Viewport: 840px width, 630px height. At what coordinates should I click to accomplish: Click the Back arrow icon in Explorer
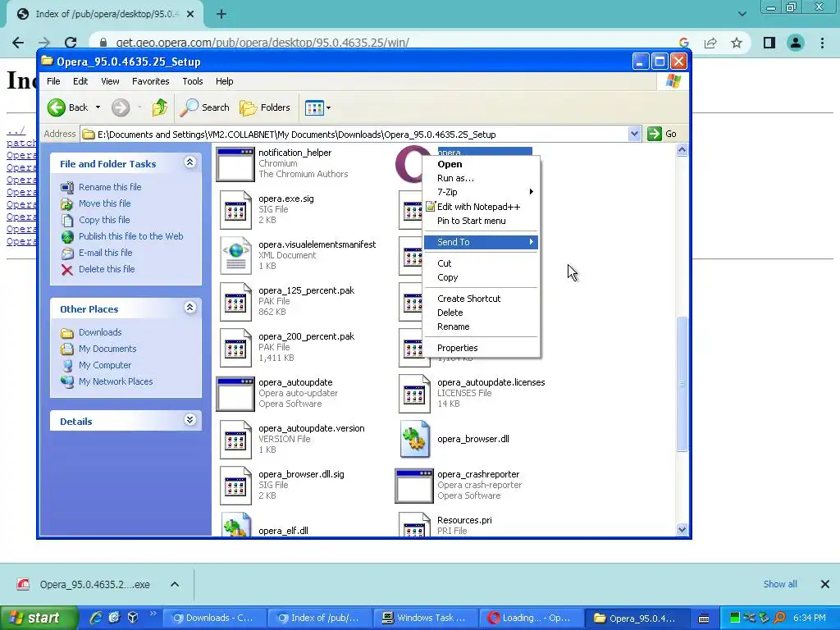click(x=57, y=107)
